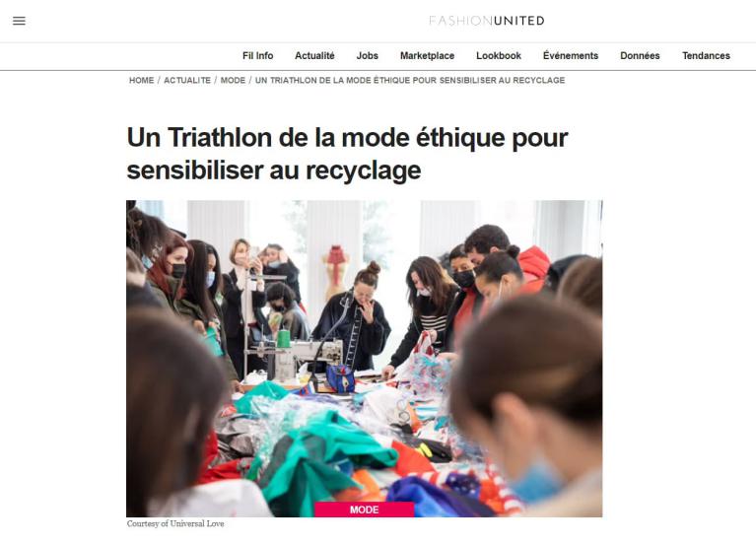Viewport: 756px width, 544px height.
Task: Go to the Actualité section
Action: tap(314, 55)
